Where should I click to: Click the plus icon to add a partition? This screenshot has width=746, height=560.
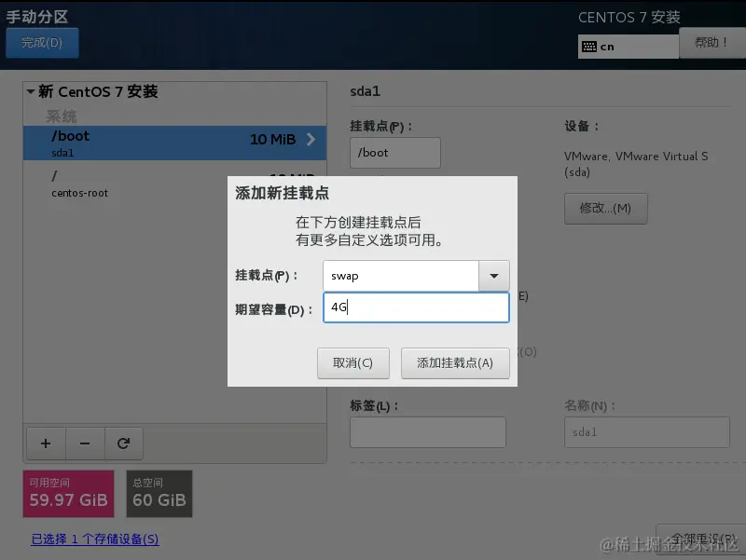pos(45,443)
